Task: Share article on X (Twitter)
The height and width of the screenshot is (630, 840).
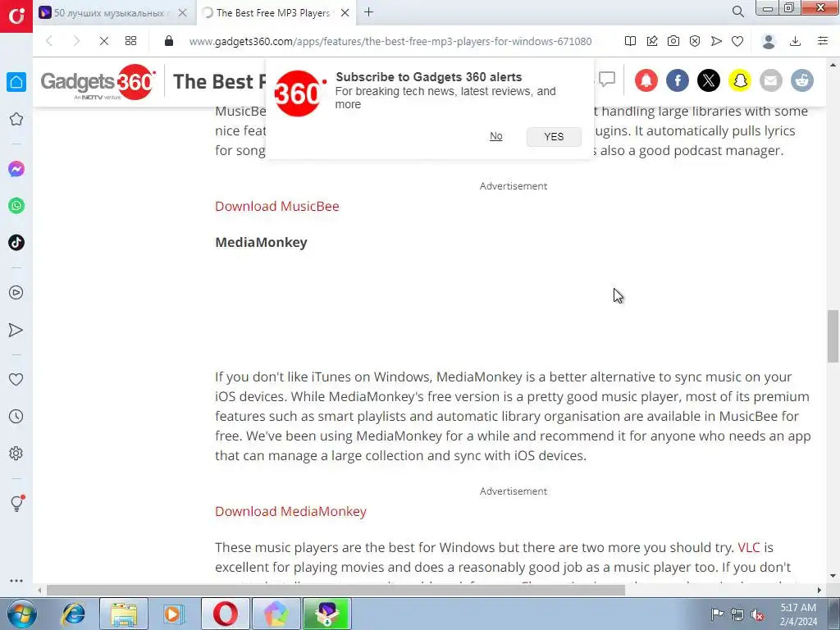Action: coord(708,80)
